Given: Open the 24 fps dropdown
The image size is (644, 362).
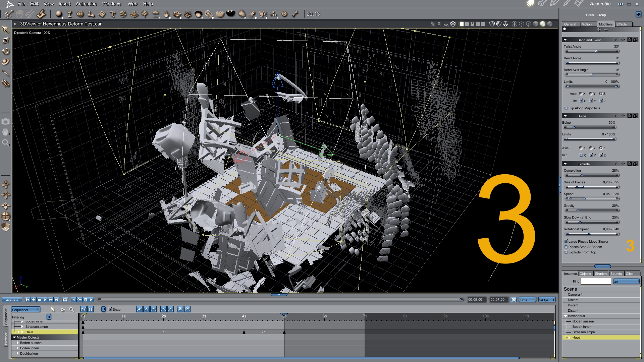Looking at the screenshot, I should coord(547,300).
